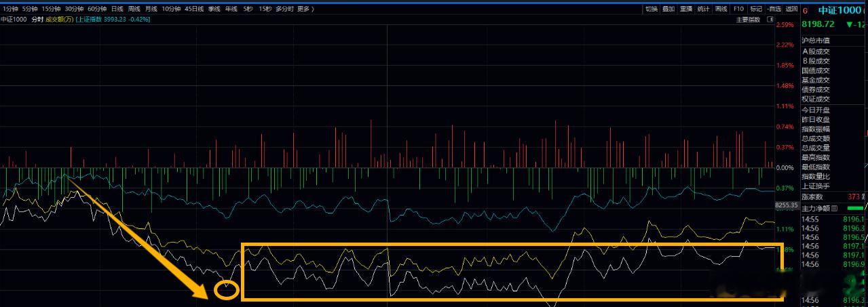868x307 pixels.
Task: Open the 60分钟 chart period
Action: tap(97, 9)
